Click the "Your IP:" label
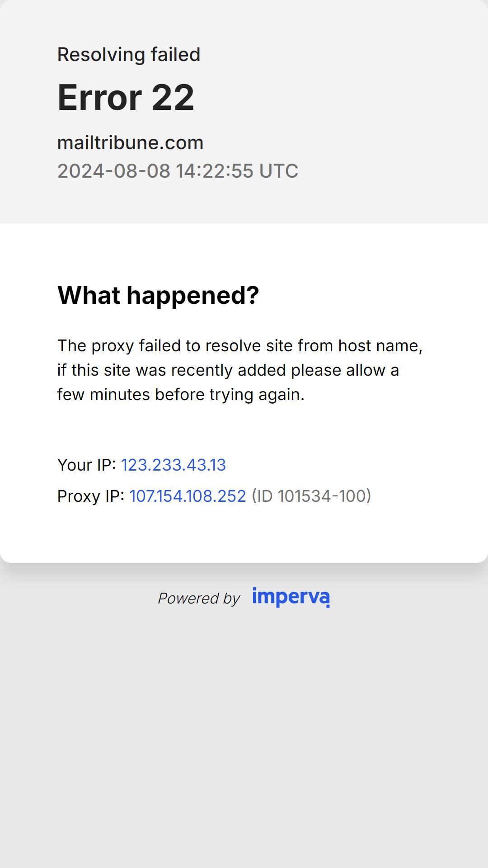Image resolution: width=488 pixels, height=868 pixels. point(87,465)
